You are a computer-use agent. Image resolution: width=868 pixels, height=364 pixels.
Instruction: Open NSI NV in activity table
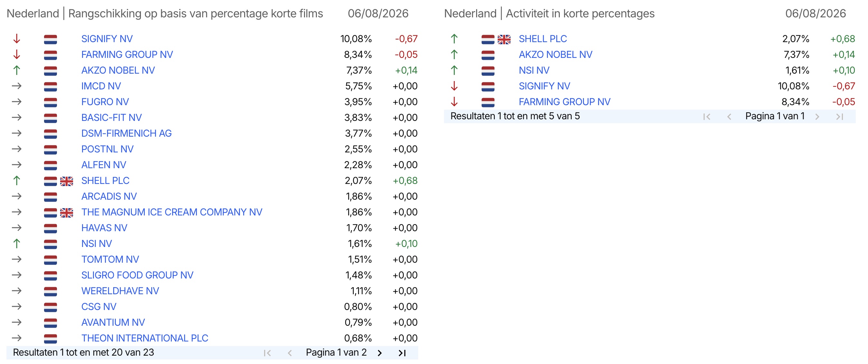click(x=534, y=70)
